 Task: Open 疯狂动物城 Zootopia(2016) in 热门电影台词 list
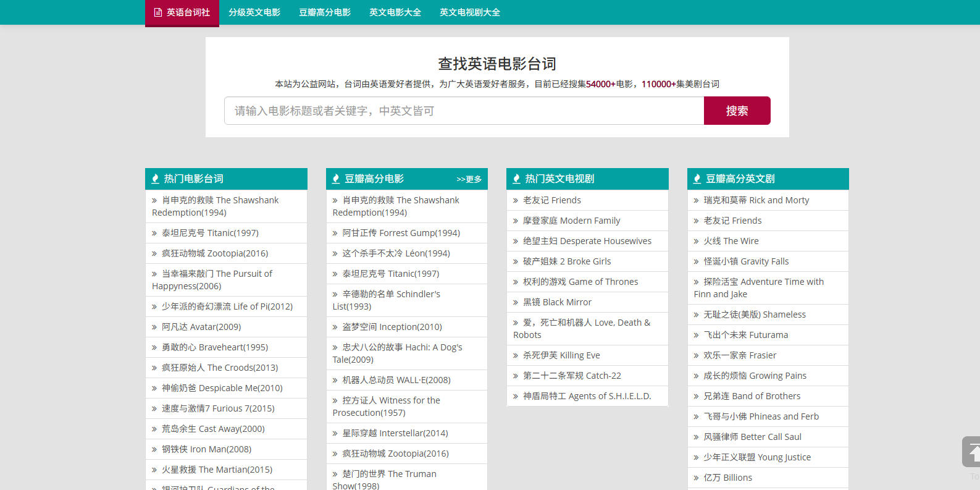pos(215,253)
